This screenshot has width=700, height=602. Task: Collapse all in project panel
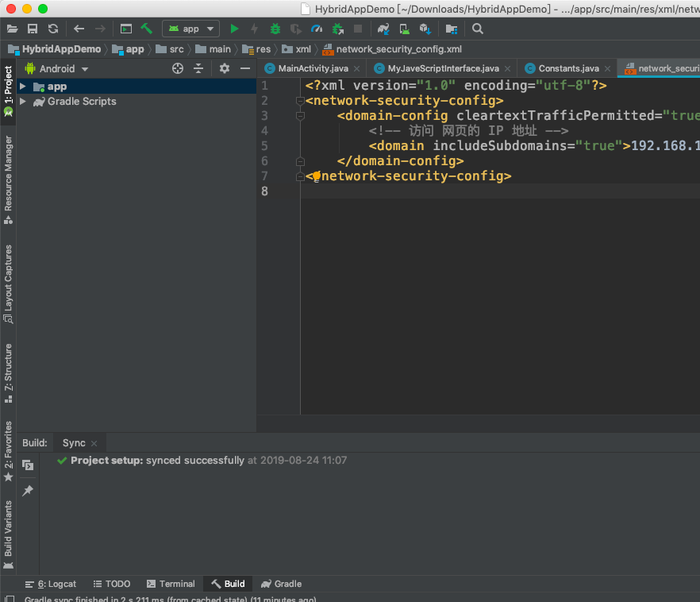198,68
